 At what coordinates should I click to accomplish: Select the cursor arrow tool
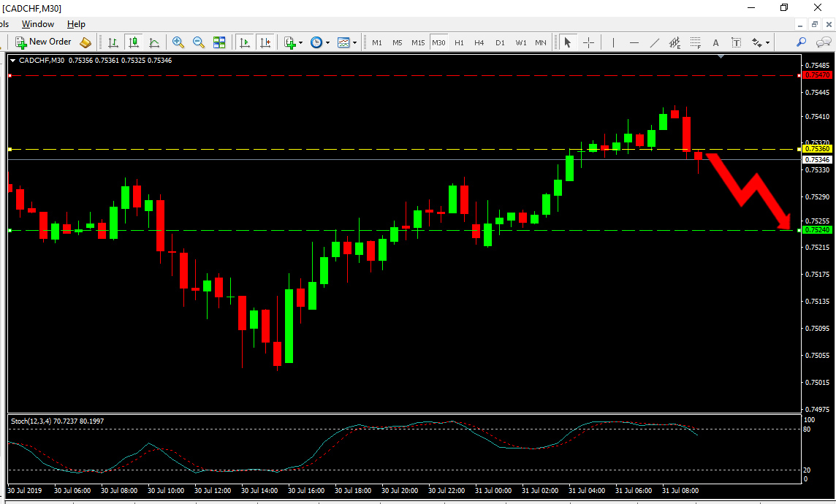click(x=568, y=42)
